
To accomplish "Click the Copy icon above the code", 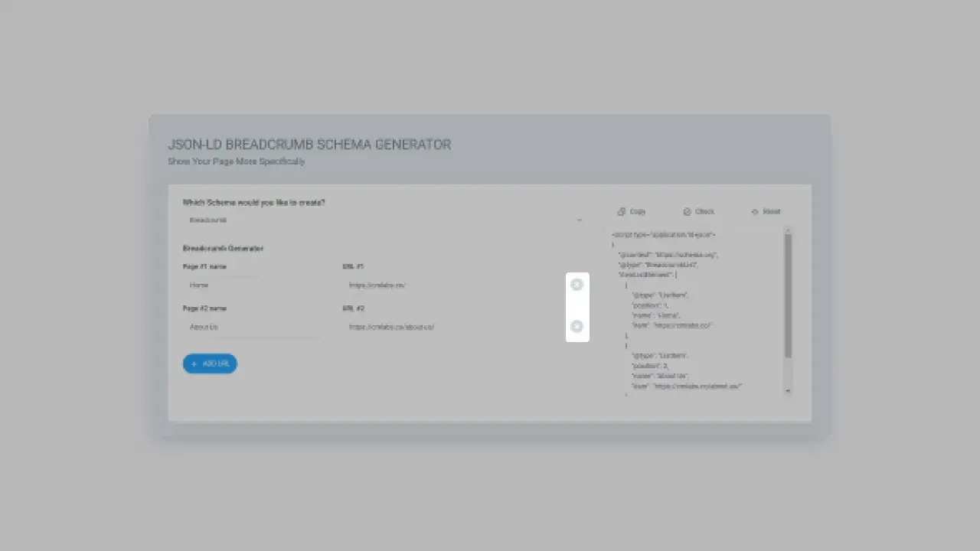I will coord(622,212).
